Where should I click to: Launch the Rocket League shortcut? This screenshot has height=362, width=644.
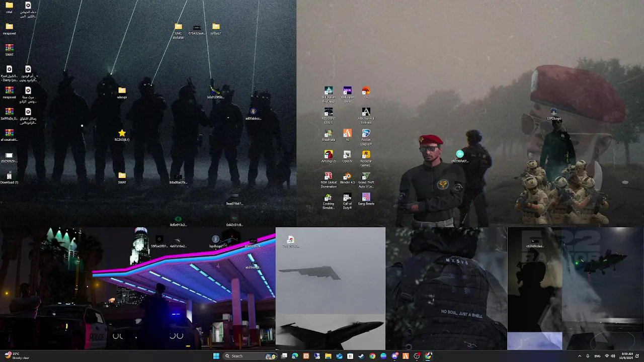click(x=366, y=138)
